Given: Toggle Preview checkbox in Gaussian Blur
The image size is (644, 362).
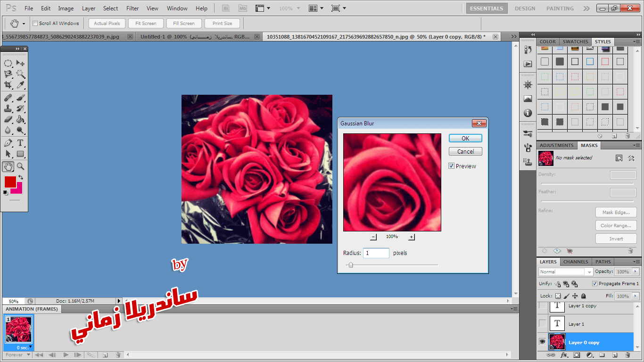Looking at the screenshot, I should (x=451, y=166).
